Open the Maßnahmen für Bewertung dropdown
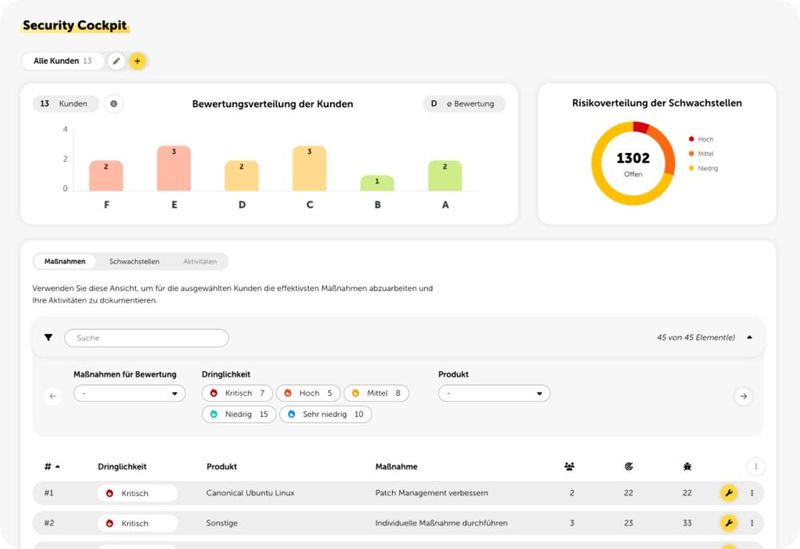 coord(130,393)
